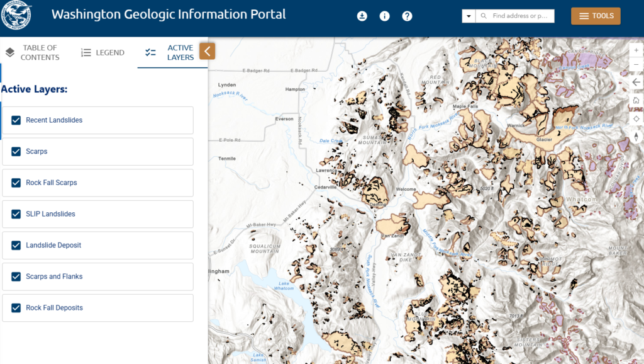Click the Tools button
The image size is (644, 364).
[595, 16]
